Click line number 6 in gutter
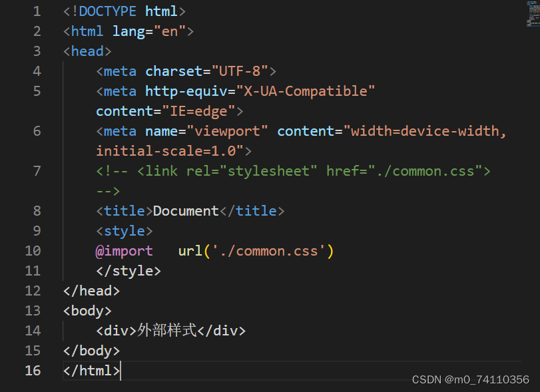Screen dimensions: 540x392 [37, 131]
